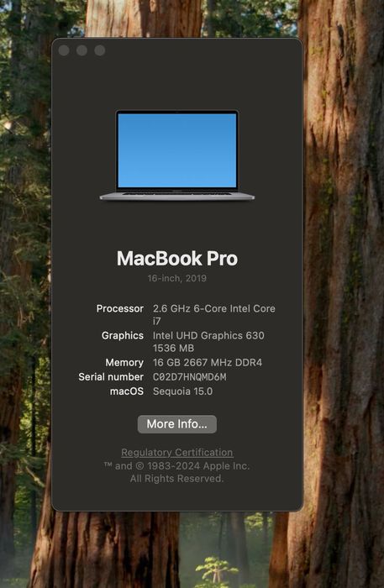Click the zoom window button
Screen dimensions: 384x588
click(100, 50)
